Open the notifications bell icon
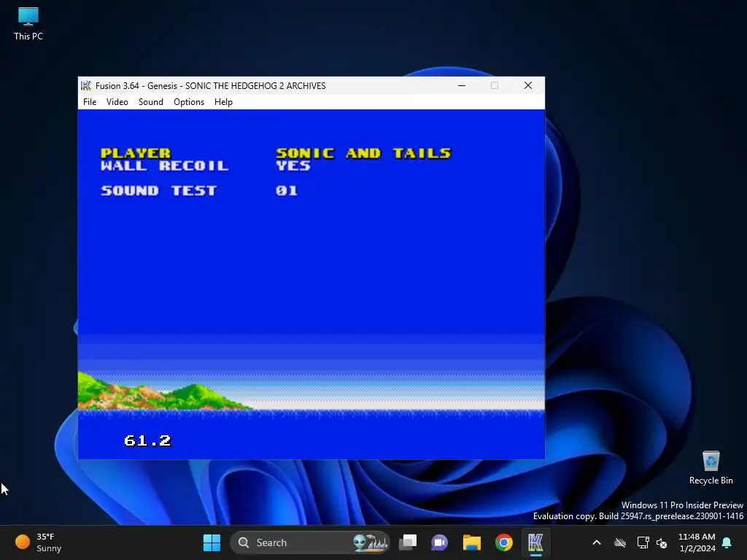The height and width of the screenshot is (560, 747). coord(727,542)
